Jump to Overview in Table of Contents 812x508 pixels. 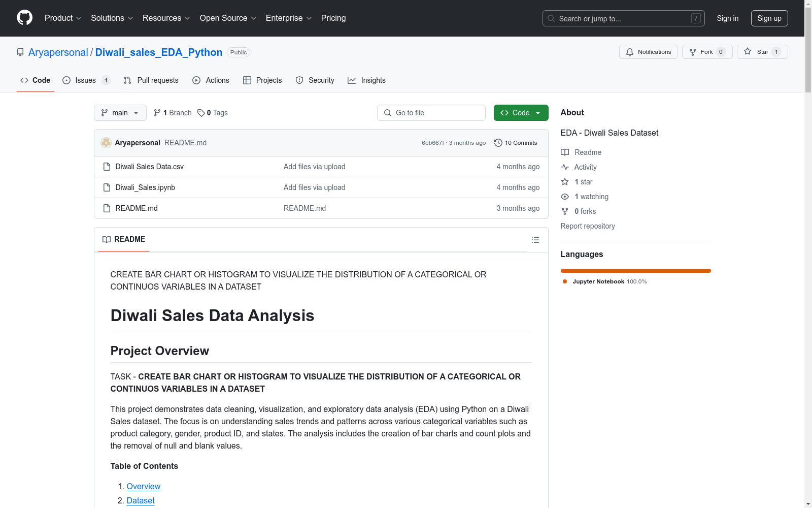pyautogui.click(x=144, y=486)
